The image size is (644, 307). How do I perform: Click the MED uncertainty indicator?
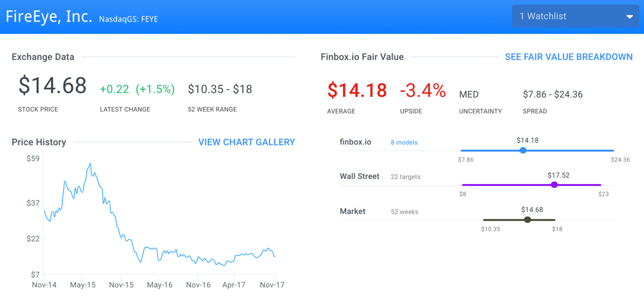469,95
